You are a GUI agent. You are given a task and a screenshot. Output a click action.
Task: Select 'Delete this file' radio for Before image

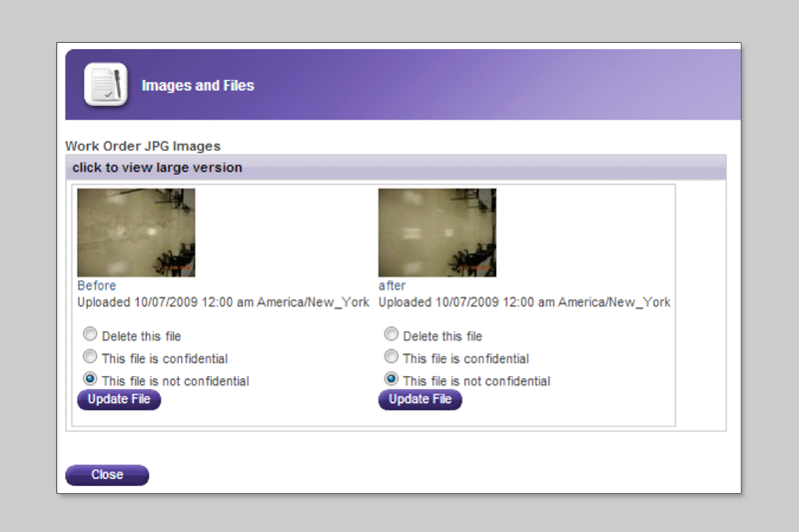90,335
